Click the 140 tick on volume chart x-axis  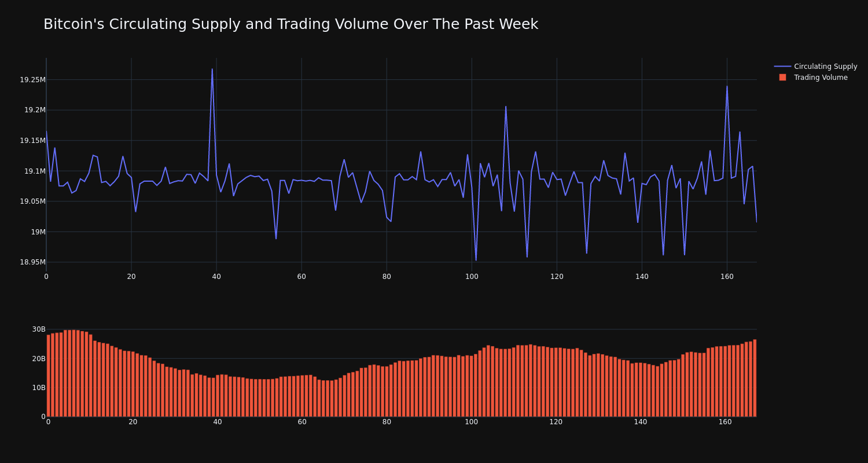(641, 422)
